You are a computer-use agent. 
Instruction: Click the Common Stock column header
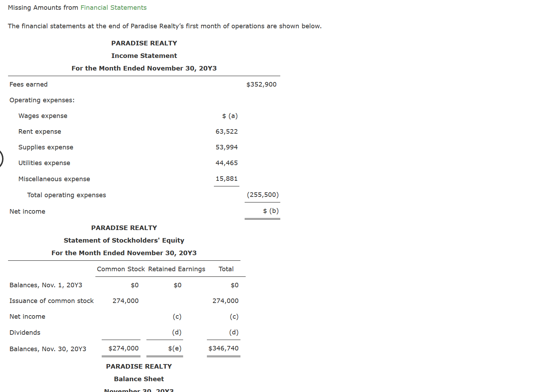[x=121, y=269]
